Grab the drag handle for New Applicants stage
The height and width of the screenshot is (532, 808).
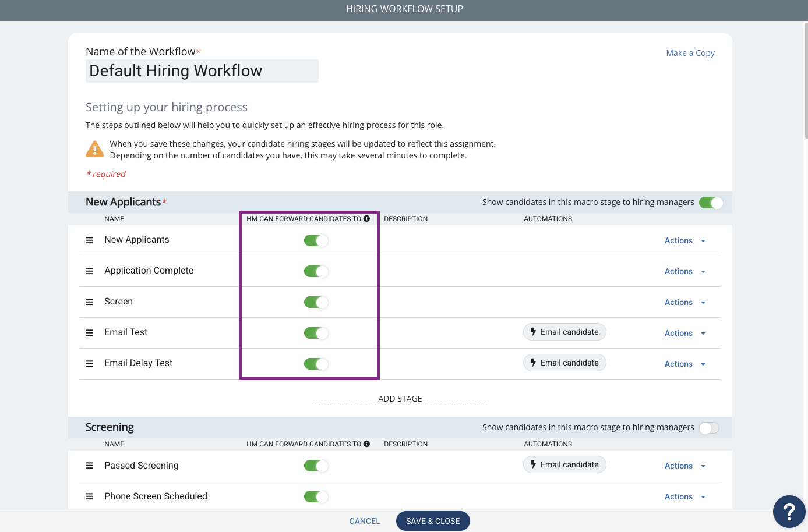tap(89, 240)
